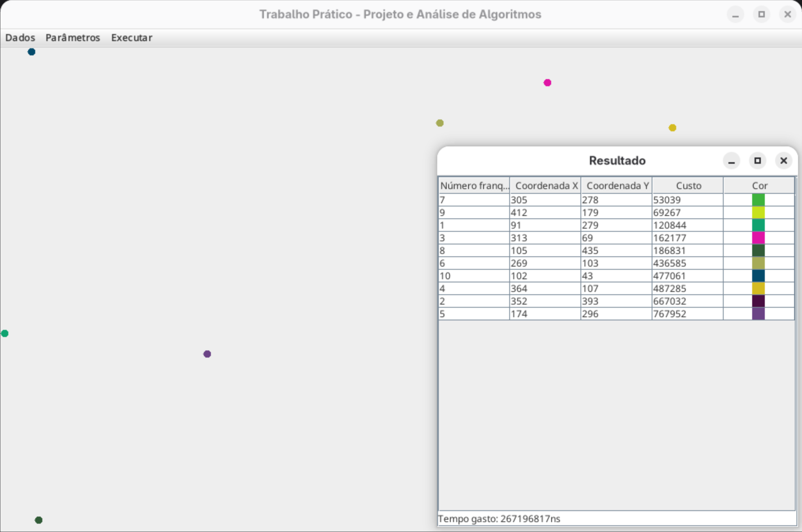The width and height of the screenshot is (802, 532).
Task: Click the Coordenada X column header
Action: 546,186
